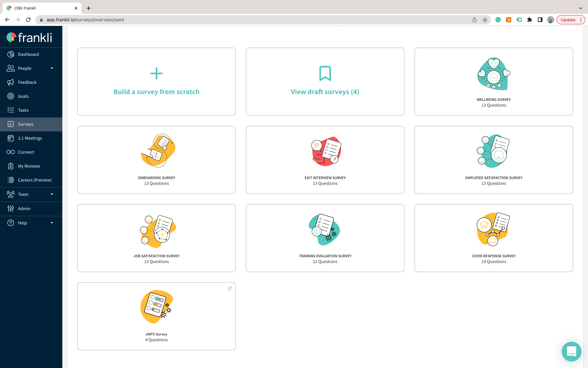Expand the People submenu arrow

click(x=52, y=68)
